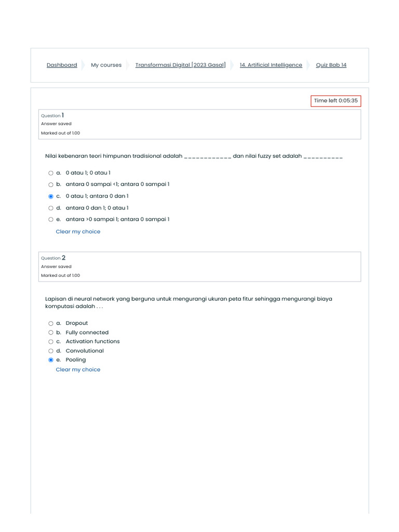The image size is (399, 532).
Task: Open Transformasi Digital [2023 Gasal] course link
Action: (180, 65)
